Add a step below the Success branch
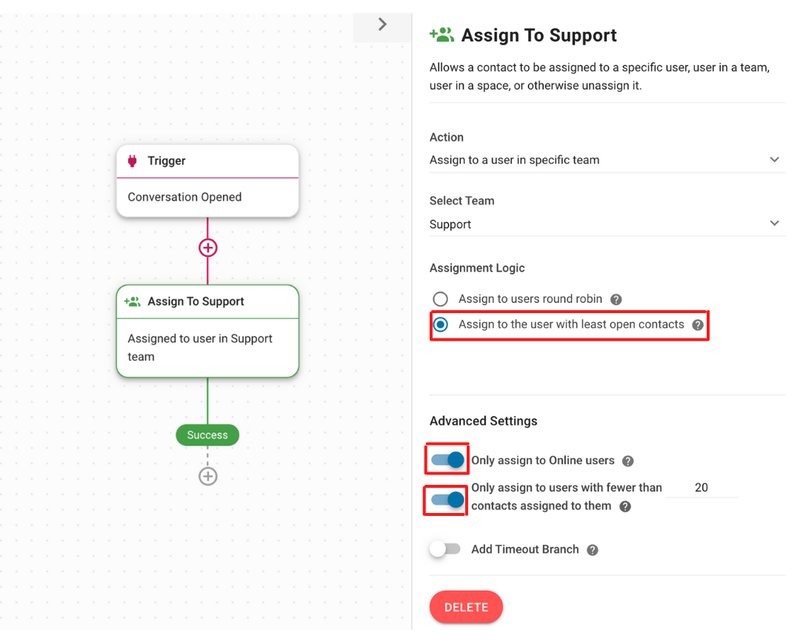Viewport: 800px width, 644px height. (208, 476)
